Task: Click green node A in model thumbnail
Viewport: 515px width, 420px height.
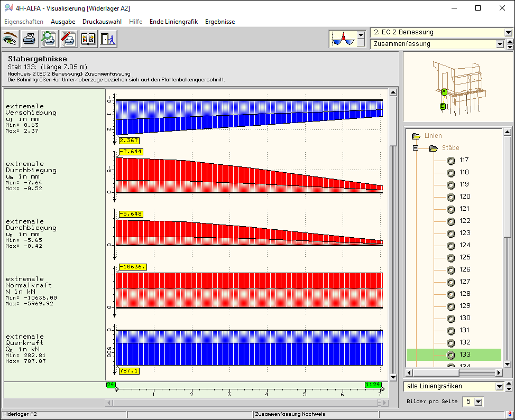Action: pos(444,92)
